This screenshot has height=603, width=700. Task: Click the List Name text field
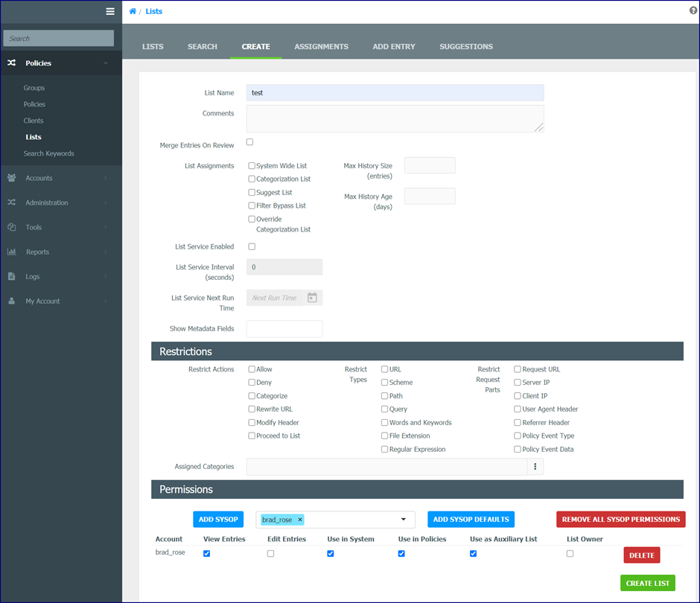[395, 93]
